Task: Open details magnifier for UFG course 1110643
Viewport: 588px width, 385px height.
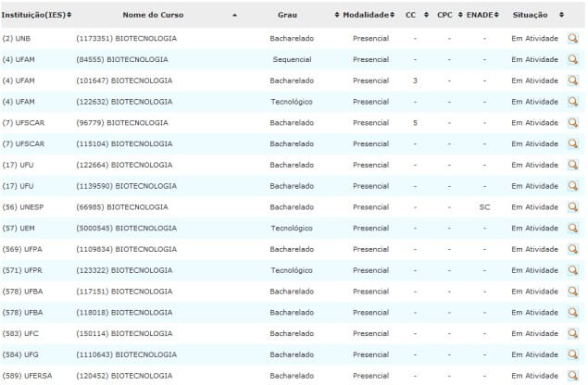Action: 572,354
